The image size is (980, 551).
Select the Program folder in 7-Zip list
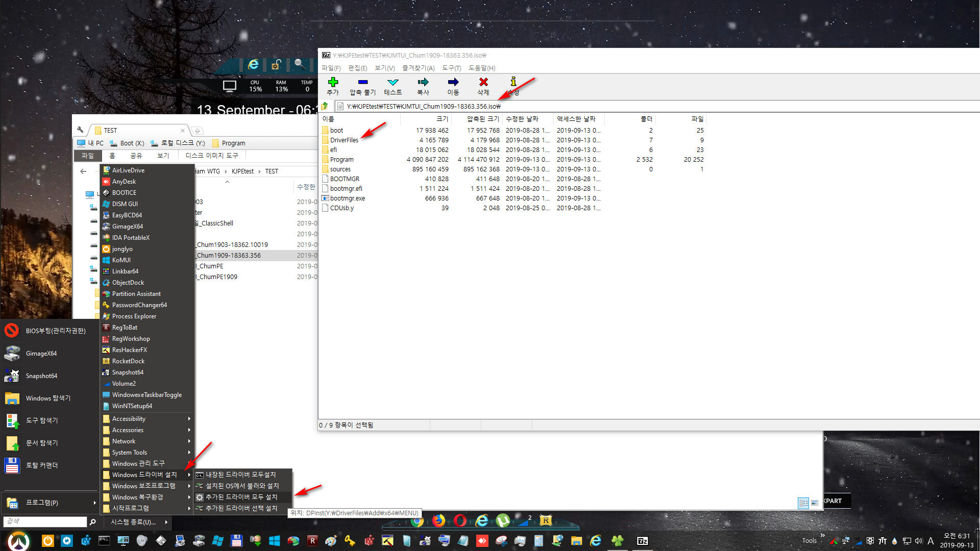point(341,159)
